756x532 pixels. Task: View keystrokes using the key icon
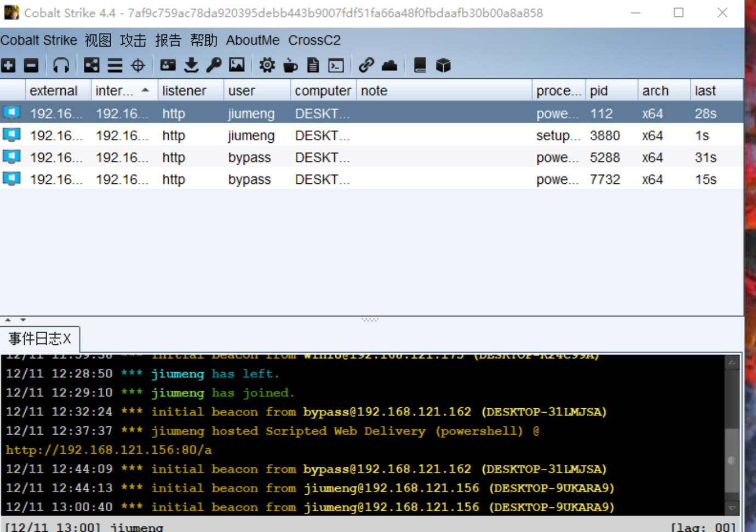(214, 66)
